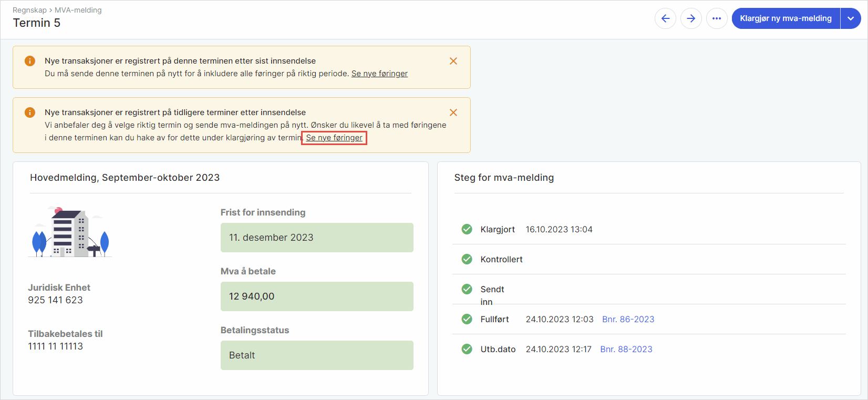Open Se nye føringer link in second banner
This screenshot has height=400, width=868.
334,138
